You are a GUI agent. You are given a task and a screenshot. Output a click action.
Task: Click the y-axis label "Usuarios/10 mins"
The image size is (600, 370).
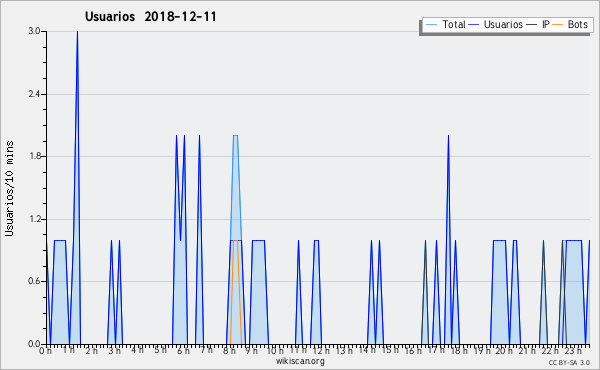(x=9, y=189)
